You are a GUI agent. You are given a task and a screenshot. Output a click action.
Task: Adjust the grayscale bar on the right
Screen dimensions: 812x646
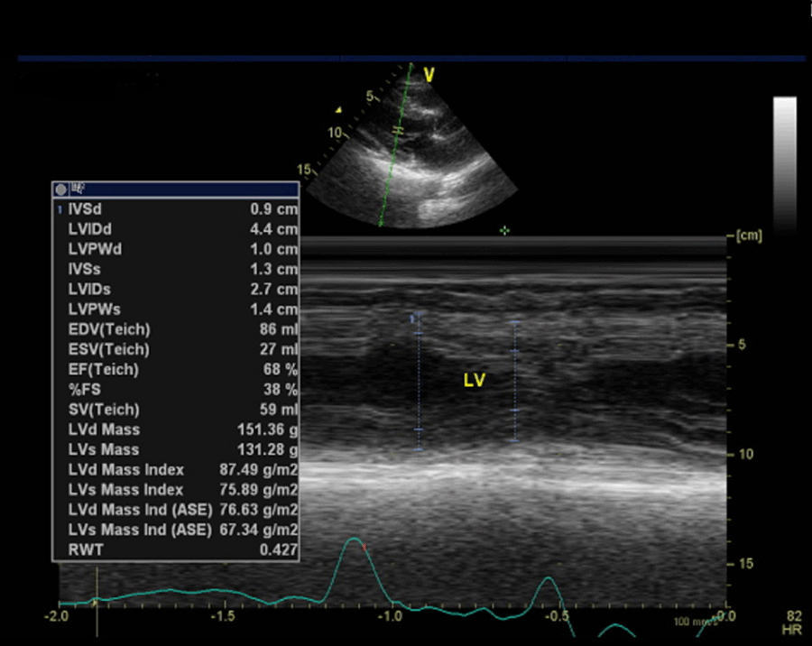[784, 162]
